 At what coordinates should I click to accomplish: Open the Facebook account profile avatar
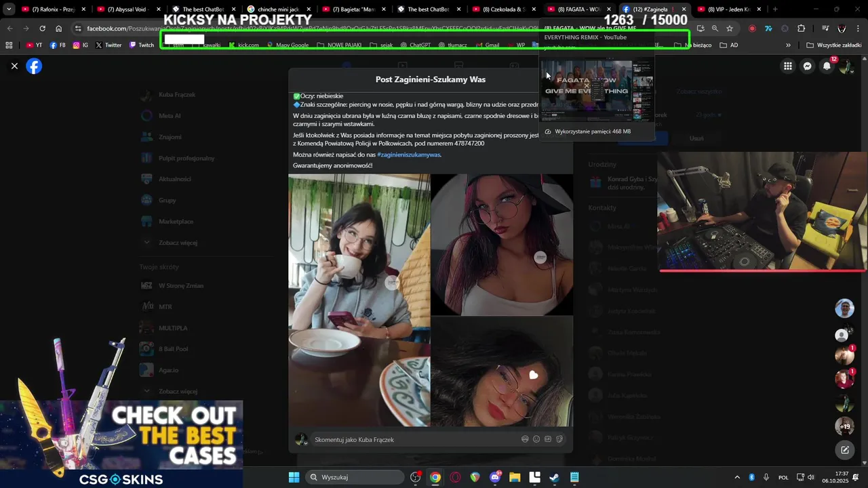pyautogui.click(x=846, y=66)
